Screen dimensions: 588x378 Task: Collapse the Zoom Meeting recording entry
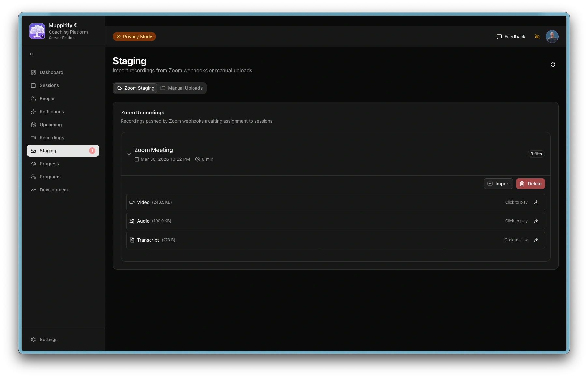click(x=129, y=154)
